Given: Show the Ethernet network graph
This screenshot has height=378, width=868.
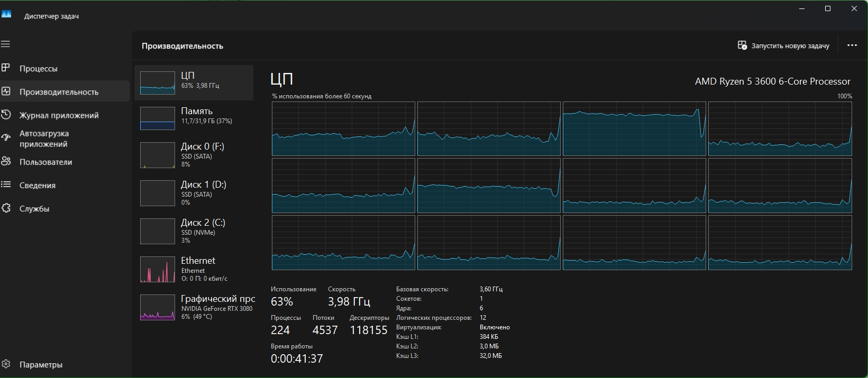Looking at the screenshot, I should (x=194, y=269).
